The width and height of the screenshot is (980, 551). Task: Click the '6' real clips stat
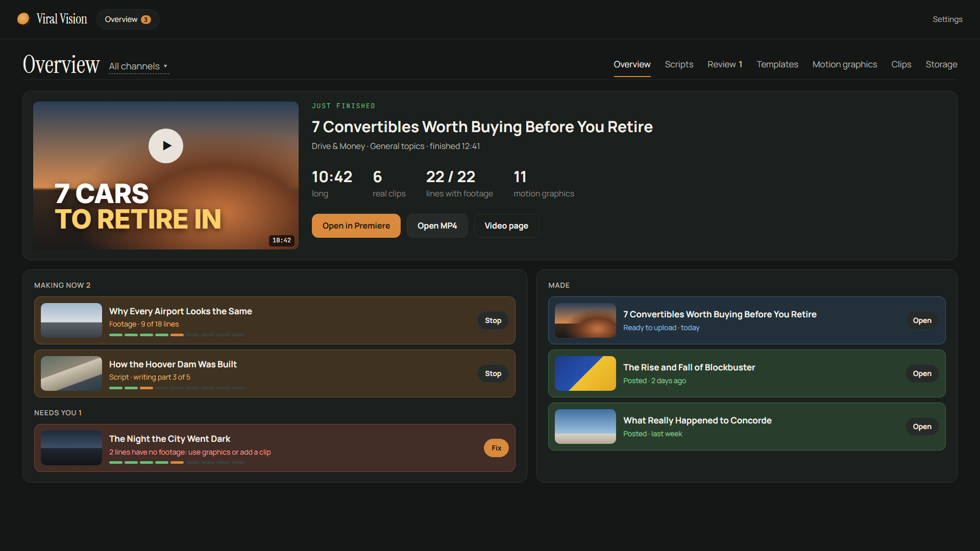pyautogui.click(x=389, y=184)
